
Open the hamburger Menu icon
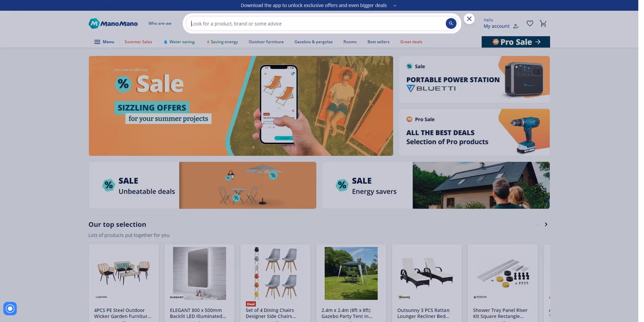[97, 42]
